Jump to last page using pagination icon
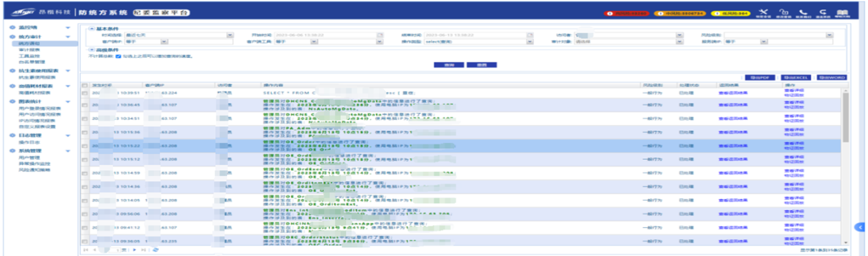The image size is (868, 256). (143, 250)
